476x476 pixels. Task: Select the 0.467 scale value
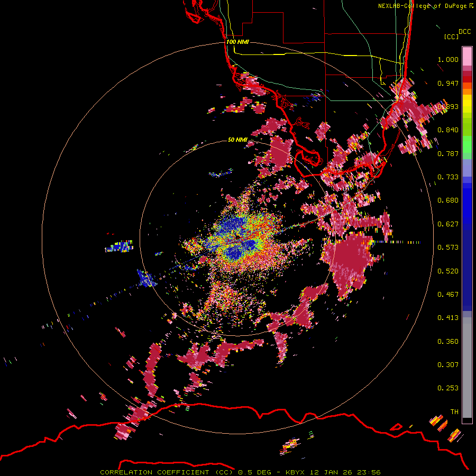pos(448,295)
